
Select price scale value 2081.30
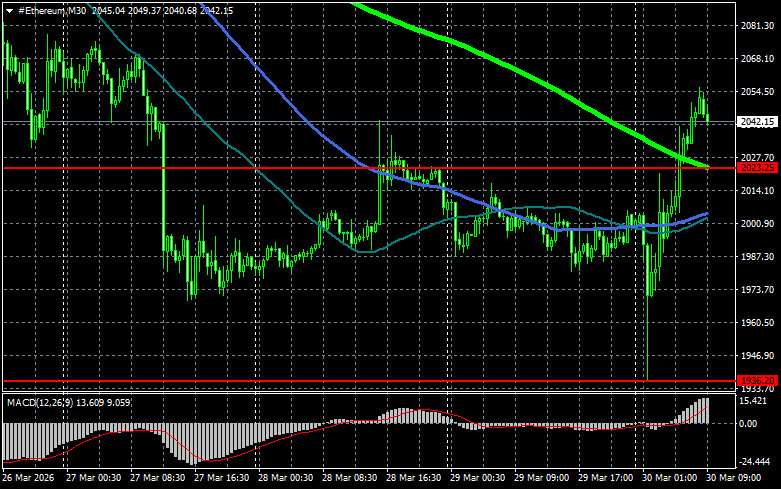click(758, 26)
